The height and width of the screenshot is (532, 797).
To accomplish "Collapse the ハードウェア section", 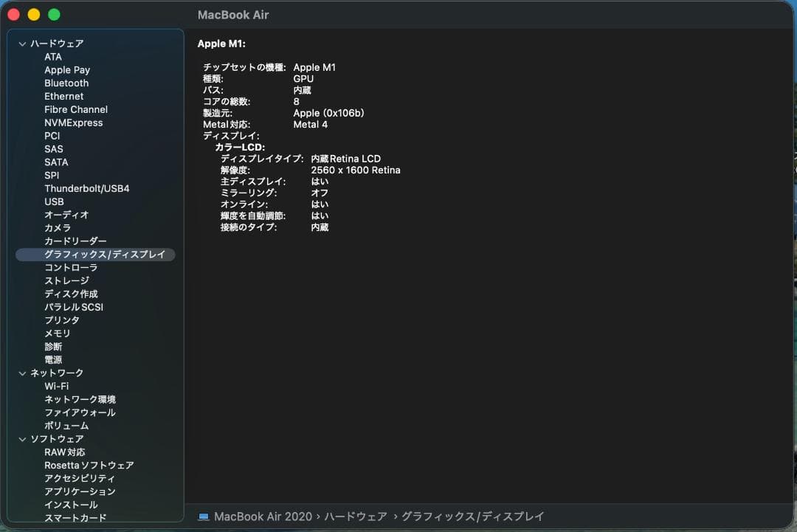I will (23, 44).
